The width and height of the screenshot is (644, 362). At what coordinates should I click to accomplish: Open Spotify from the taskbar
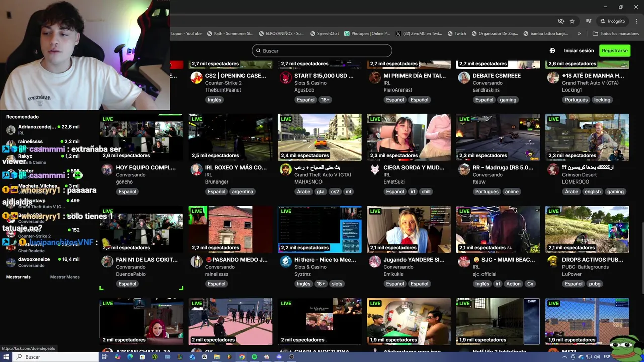coord(254,357)
